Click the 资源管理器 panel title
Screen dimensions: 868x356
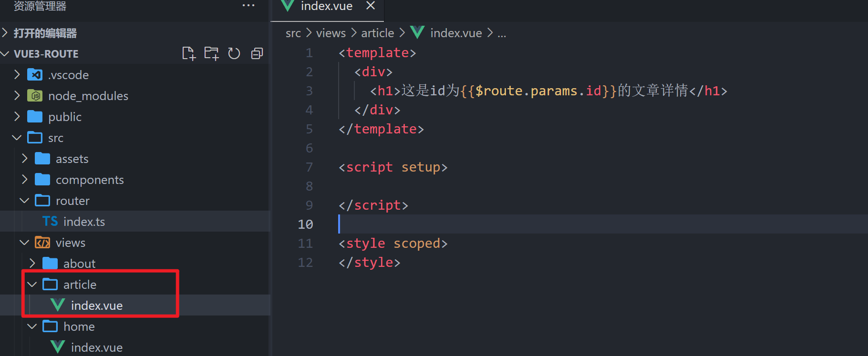[40, 6]
